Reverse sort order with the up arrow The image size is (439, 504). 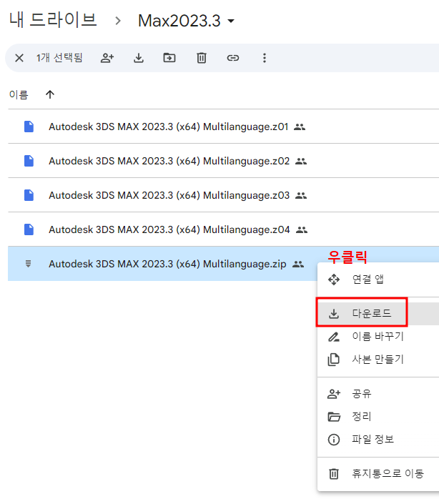(x=50, y=94)
